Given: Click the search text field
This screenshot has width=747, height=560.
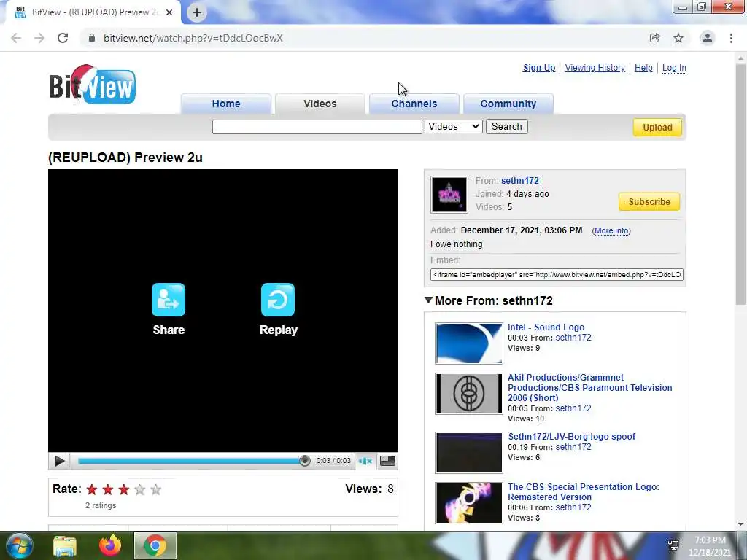Looking at the screenshot, I should (x=317, y=127).
